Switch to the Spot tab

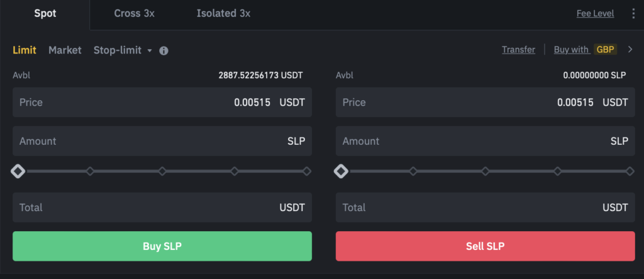coord(45,13)
